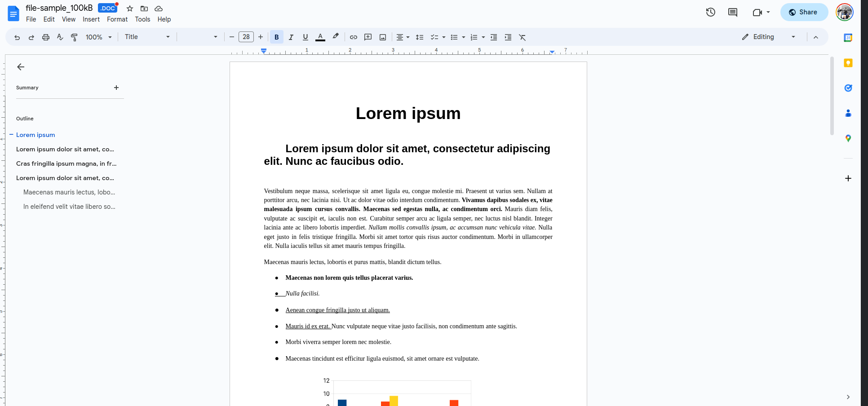Image resolution: width=868 pixels, height=406 pixels.
Task: Move the document to a folder
Action: pos(144,9)
